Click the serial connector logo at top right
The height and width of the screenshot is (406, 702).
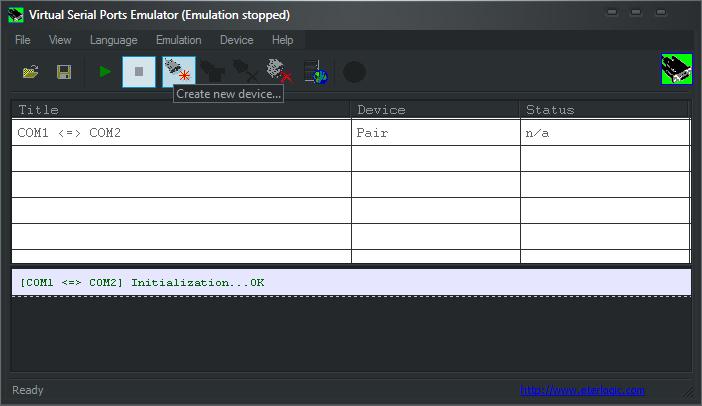tap(676, 68)
